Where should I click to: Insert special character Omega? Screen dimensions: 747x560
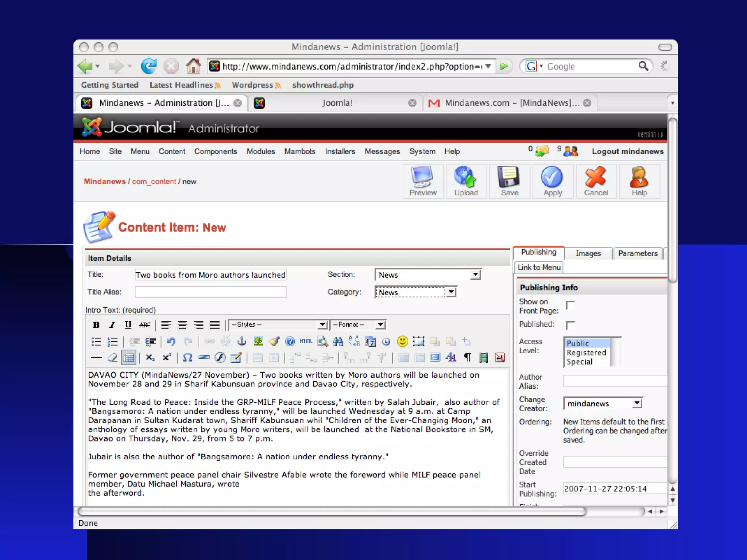pyautogui.click(x=187, y=358)
